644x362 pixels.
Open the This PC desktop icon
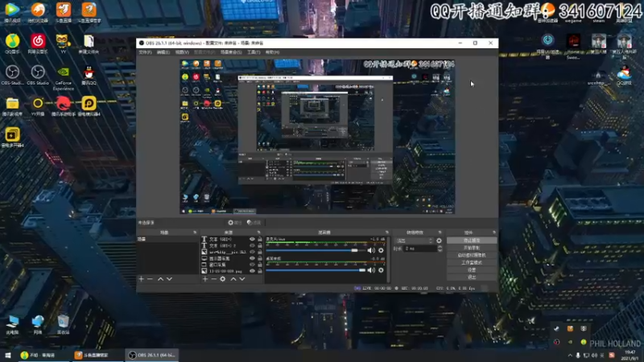(x=12, y=325)
